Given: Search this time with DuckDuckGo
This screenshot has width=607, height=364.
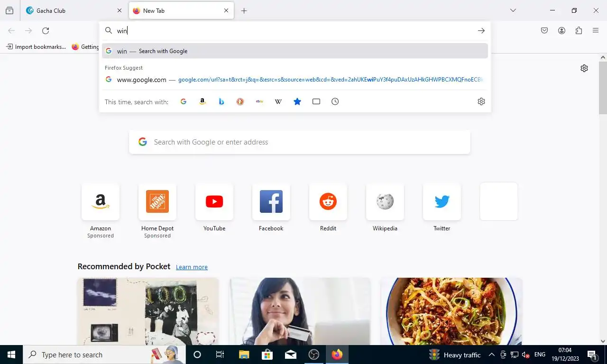Looking at the screenshot, I should [240, 101].
